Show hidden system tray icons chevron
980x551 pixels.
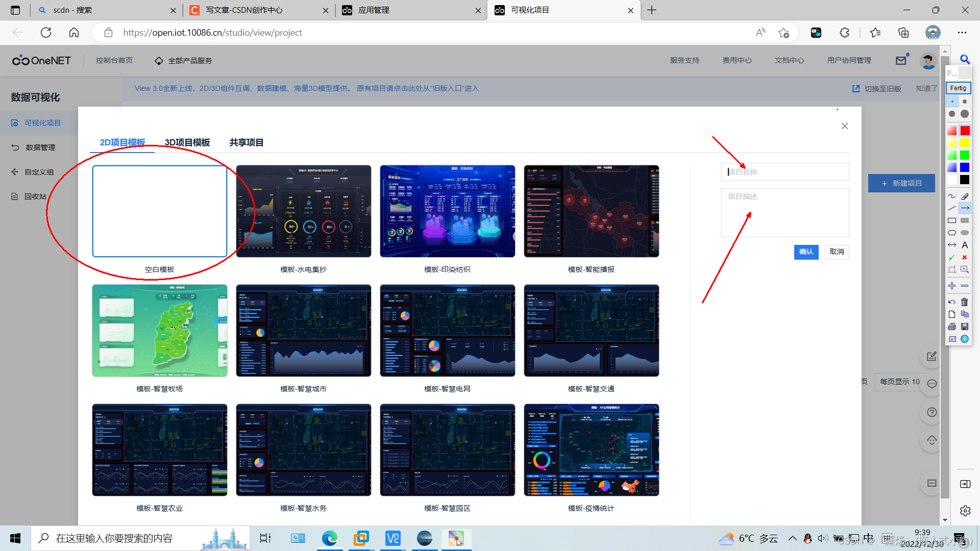point(792,538)
